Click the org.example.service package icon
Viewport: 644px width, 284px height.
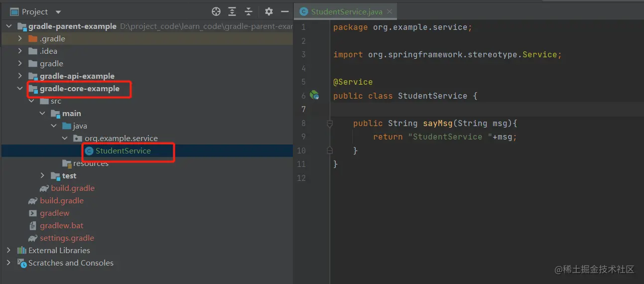click(78, 138)
